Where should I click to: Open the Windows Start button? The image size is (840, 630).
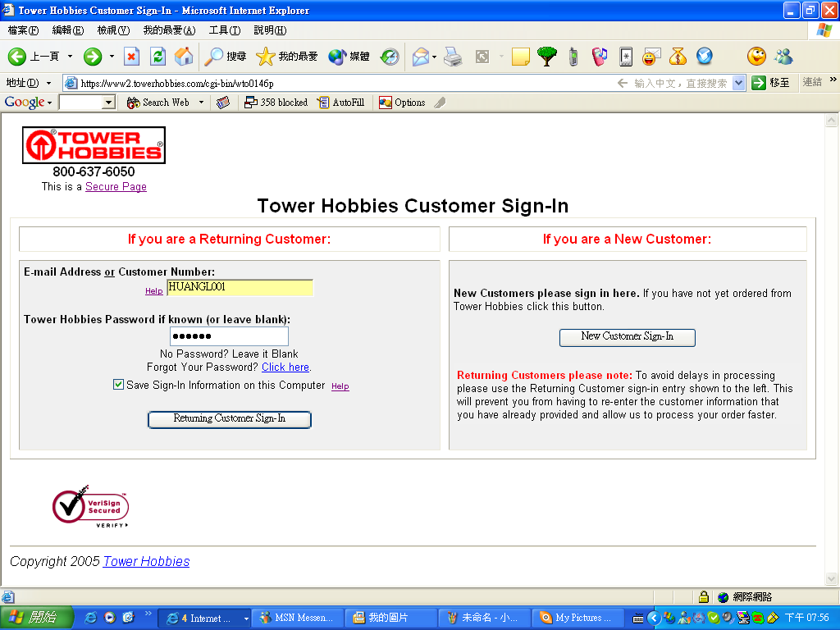[x=31, y=618]
